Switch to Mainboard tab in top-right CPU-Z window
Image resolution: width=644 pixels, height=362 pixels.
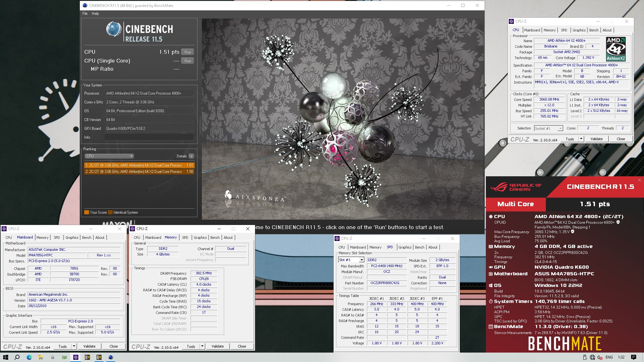532,30
